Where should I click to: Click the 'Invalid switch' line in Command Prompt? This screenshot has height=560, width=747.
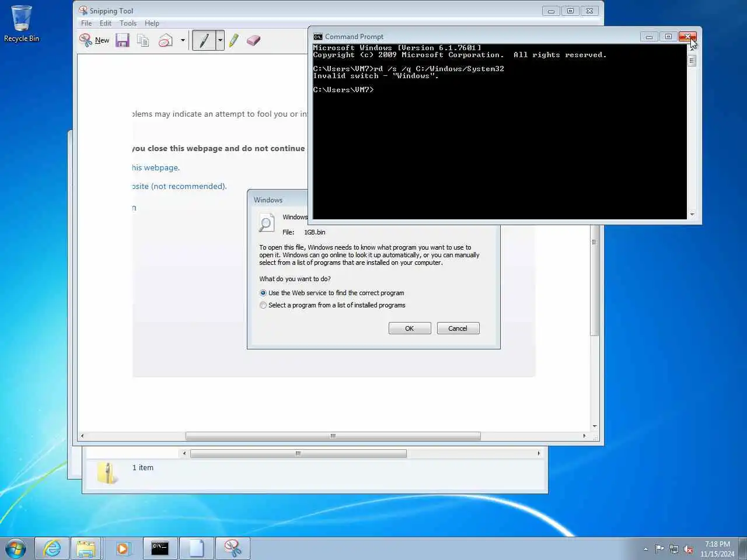376,76
